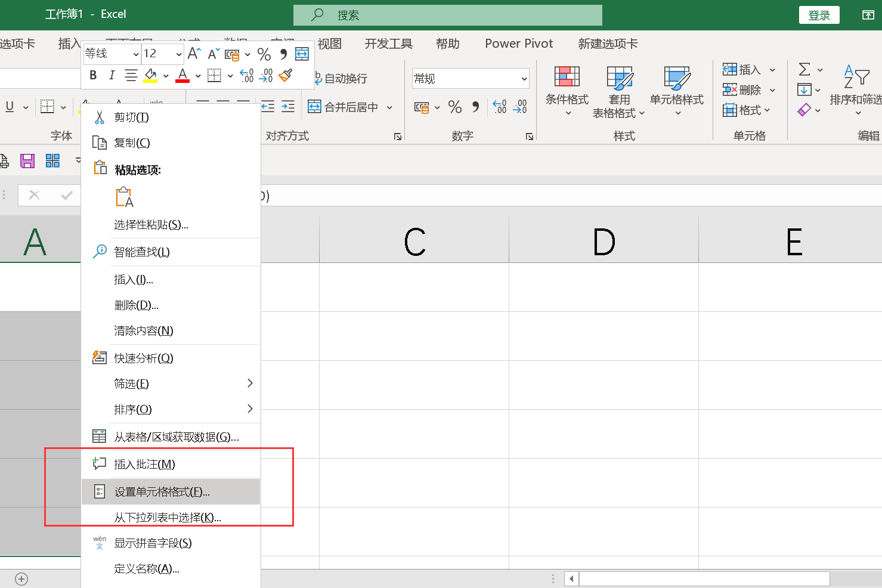Screen dimensions: 882x588
Task: Open the 常规 number format dropdown
Action: click(x=524, y=79)
